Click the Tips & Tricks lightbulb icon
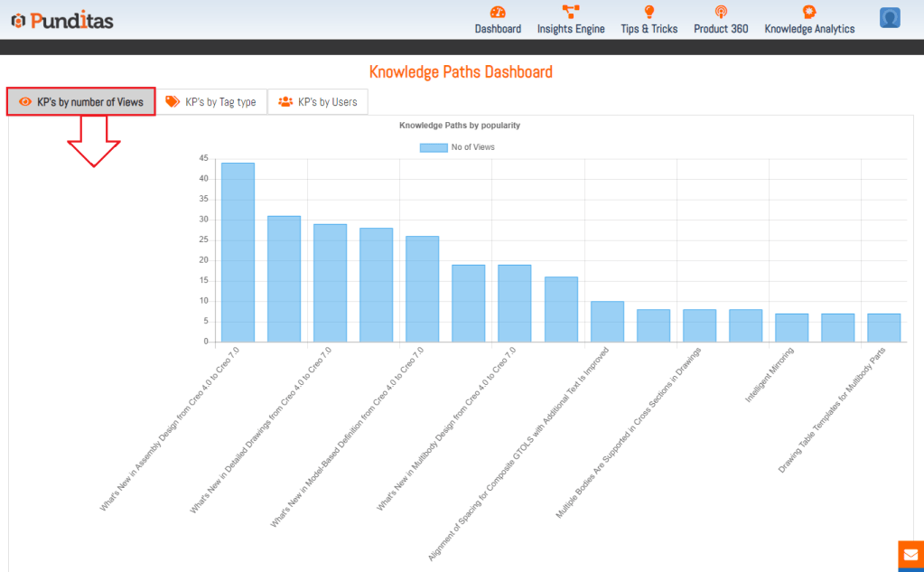Image resolution: width=924 pixels, height=572 pixels. (x=649, y=12)
